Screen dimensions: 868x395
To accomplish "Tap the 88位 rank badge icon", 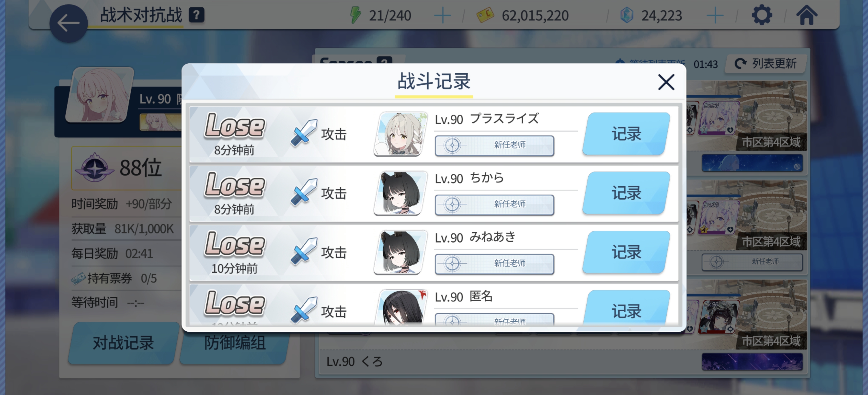I will coord(95,168).
